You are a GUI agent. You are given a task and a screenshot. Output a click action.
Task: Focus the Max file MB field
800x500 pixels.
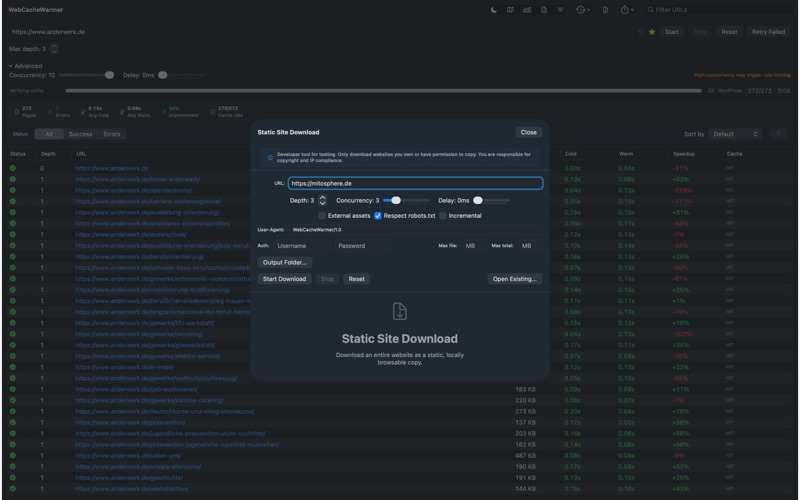[x=474, y=246]
